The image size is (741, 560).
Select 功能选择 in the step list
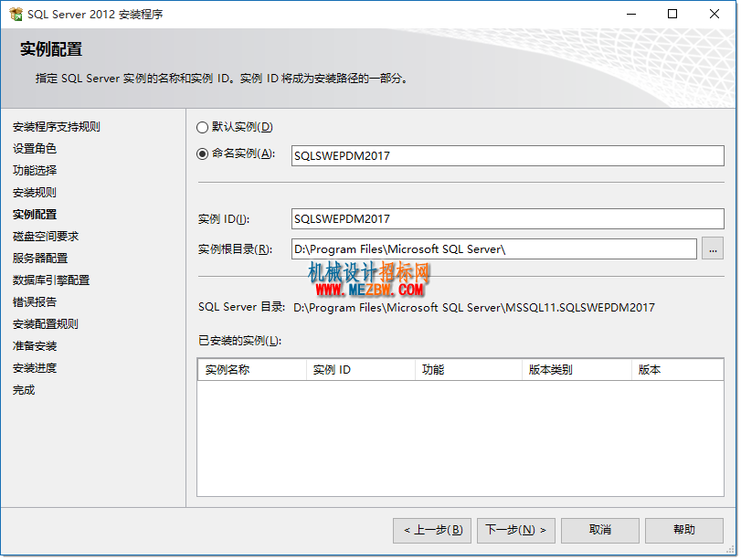pyautogui.click(x=35, y=170)
